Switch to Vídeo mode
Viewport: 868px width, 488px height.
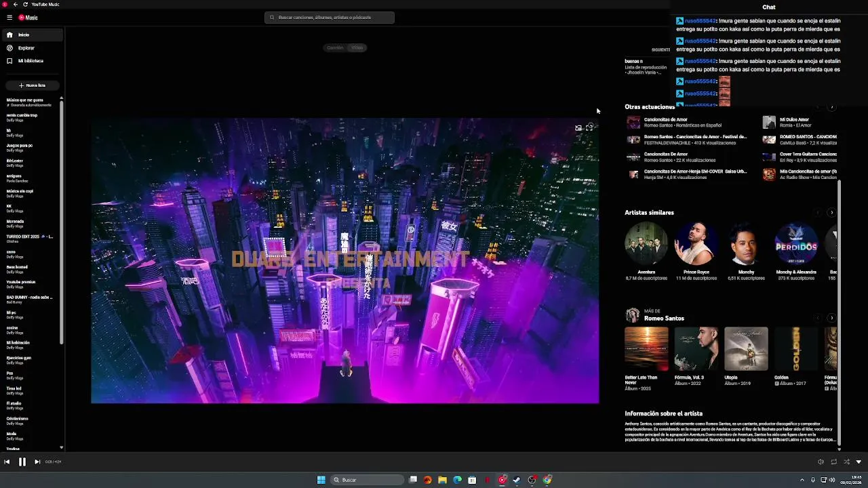point(357,47)
